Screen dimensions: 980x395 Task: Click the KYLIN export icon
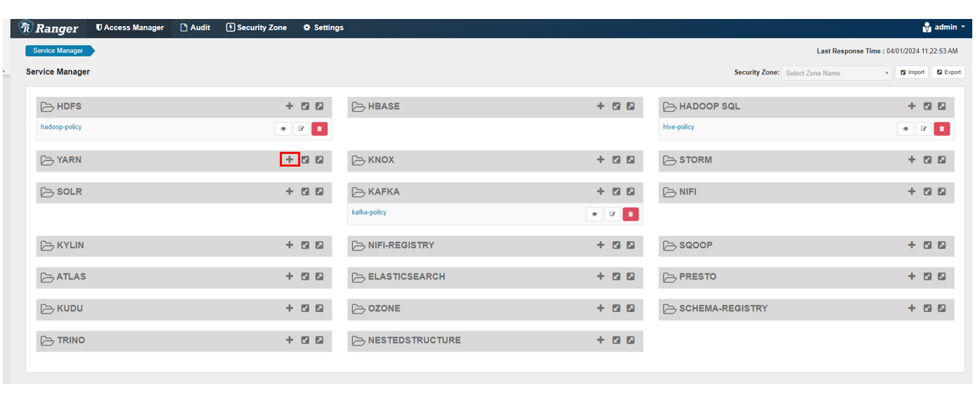point(319,245)
